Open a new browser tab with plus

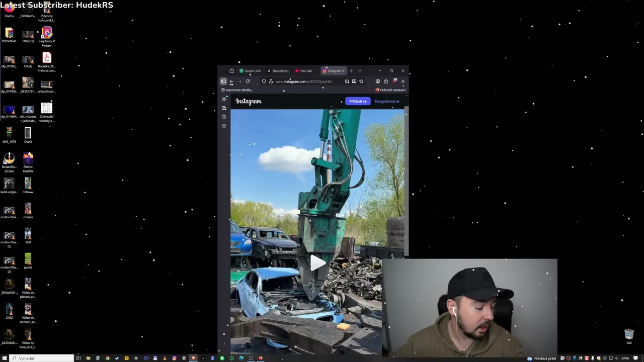352,71
